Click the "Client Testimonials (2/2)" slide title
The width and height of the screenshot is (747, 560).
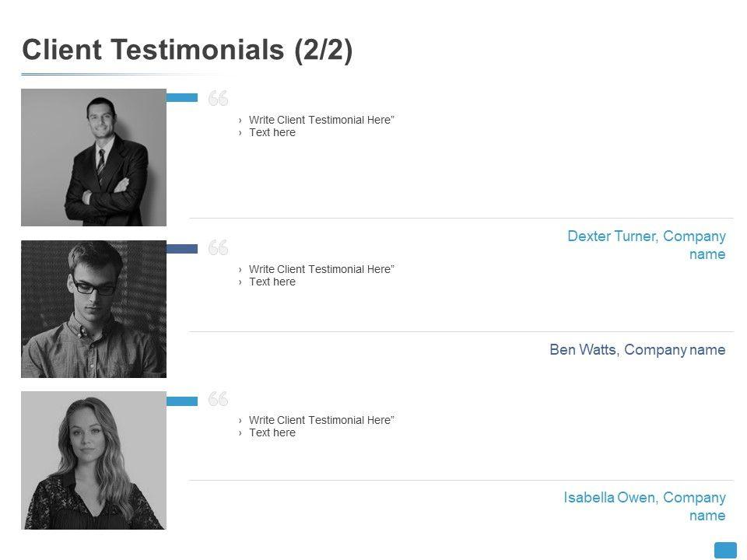pos(188,50)
